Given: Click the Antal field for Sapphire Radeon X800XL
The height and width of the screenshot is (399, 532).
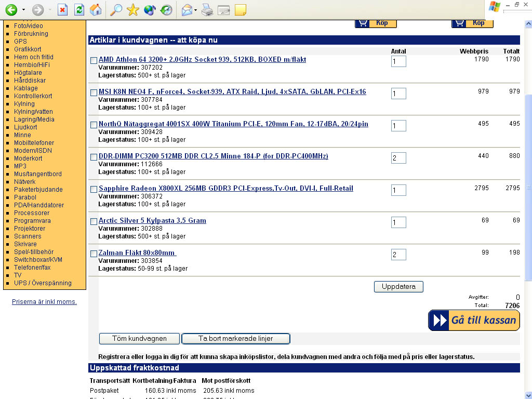Looking at the screenshot, I should click(398, 190).
